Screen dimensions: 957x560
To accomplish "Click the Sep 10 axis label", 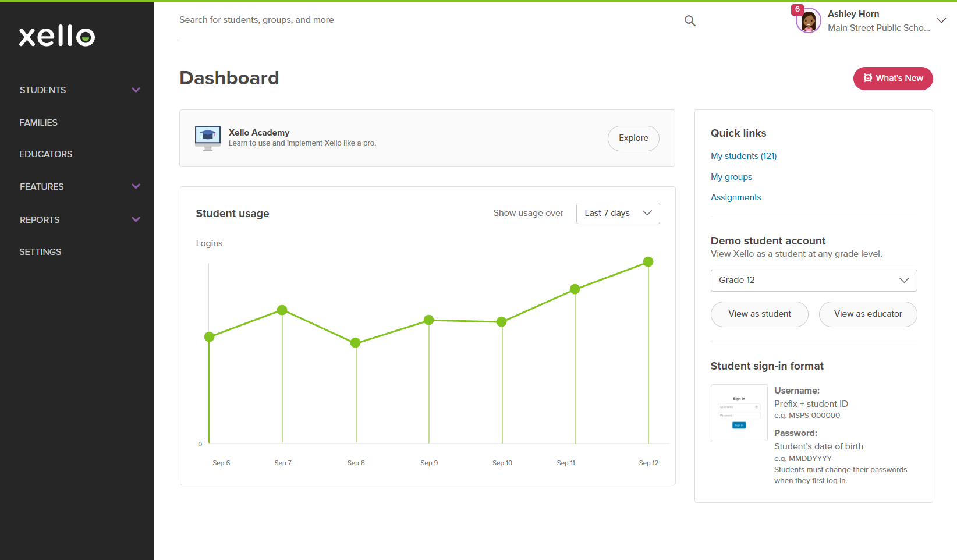I will coord(502,463).
